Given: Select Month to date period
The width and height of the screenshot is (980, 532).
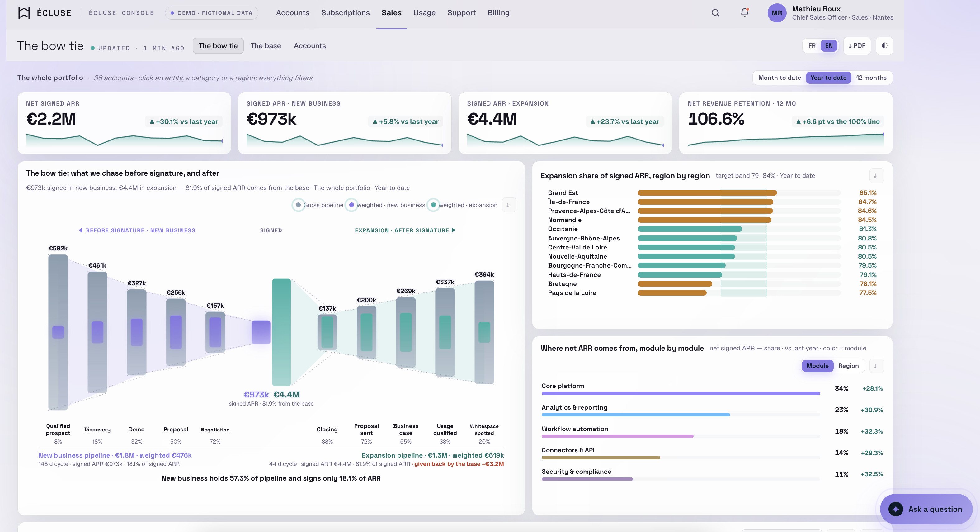Looking at the screenshot, I should (x=779, y=78).
